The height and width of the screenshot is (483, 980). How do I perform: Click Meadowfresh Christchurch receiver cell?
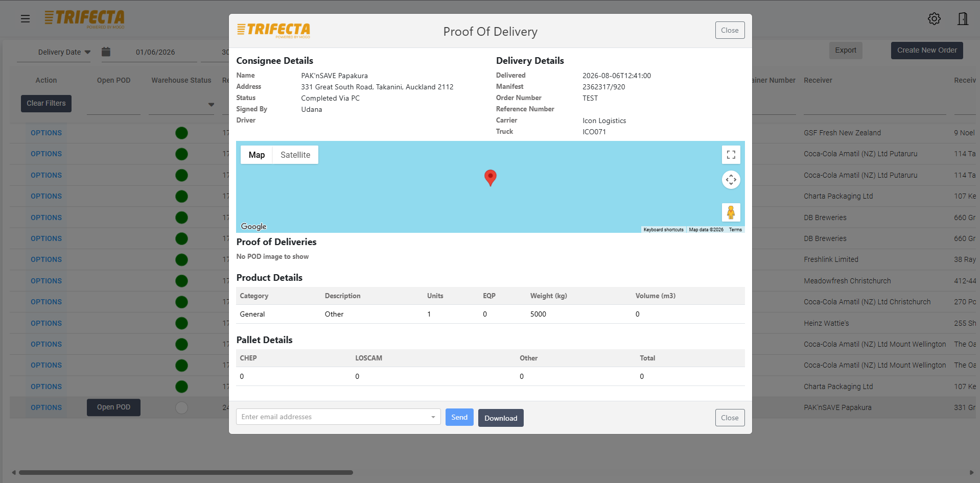click(x=847, y=281)
